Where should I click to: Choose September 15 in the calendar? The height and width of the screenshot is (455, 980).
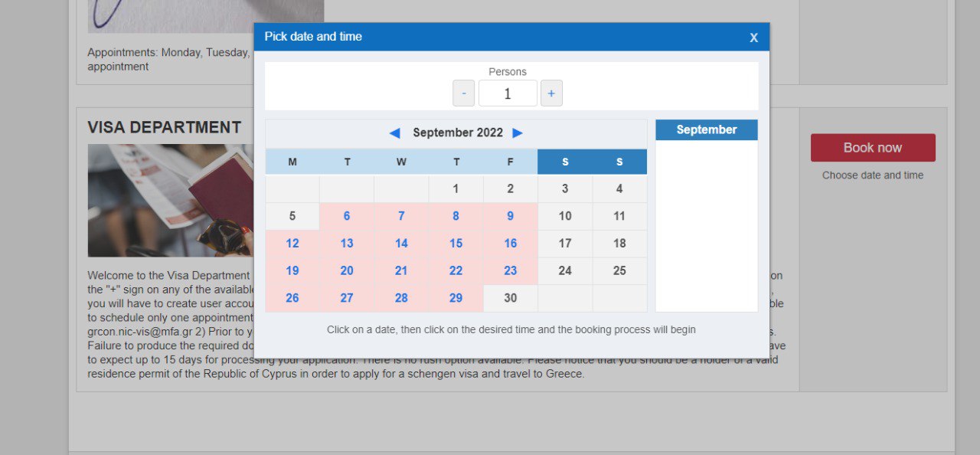(x=456, y=244)
